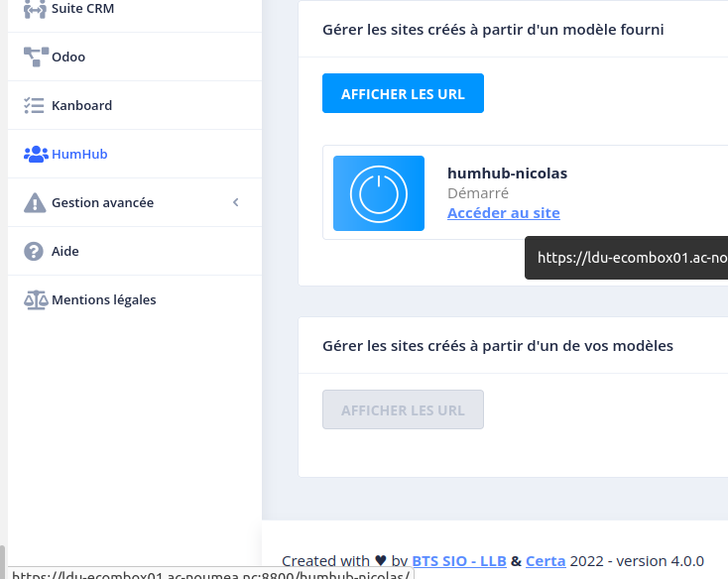
Task: Select the Odoo menu label
Action: [68, 57]
